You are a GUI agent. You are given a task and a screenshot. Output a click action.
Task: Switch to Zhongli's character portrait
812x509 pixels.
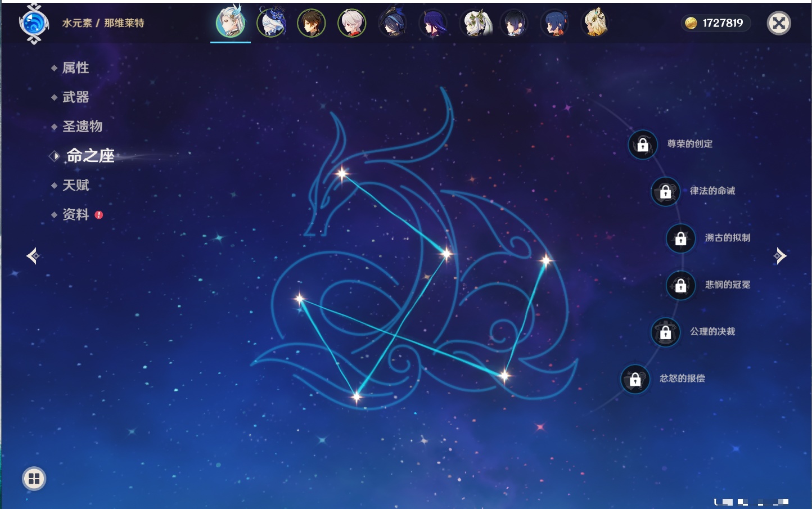pos(312,24)
